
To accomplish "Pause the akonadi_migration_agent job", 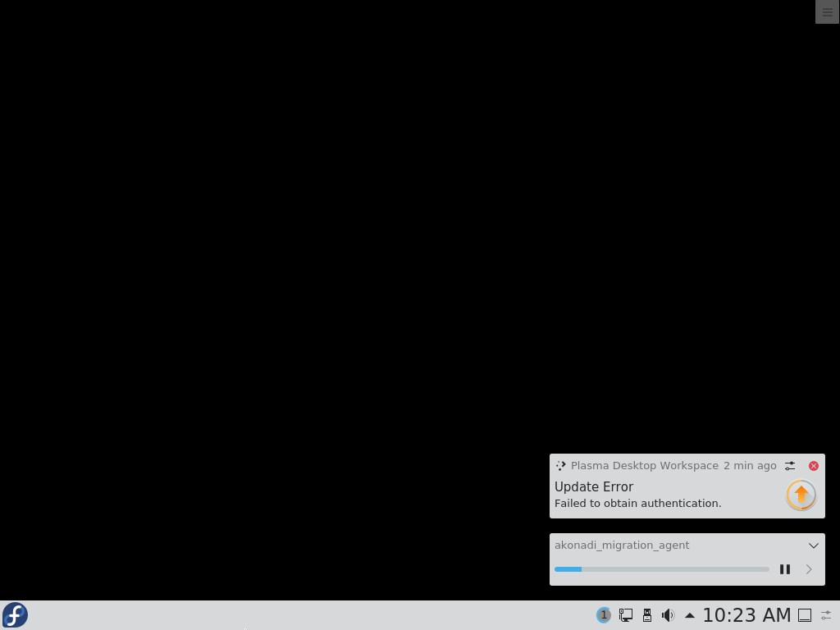I will pyautogui.click(x=785, y=569).
